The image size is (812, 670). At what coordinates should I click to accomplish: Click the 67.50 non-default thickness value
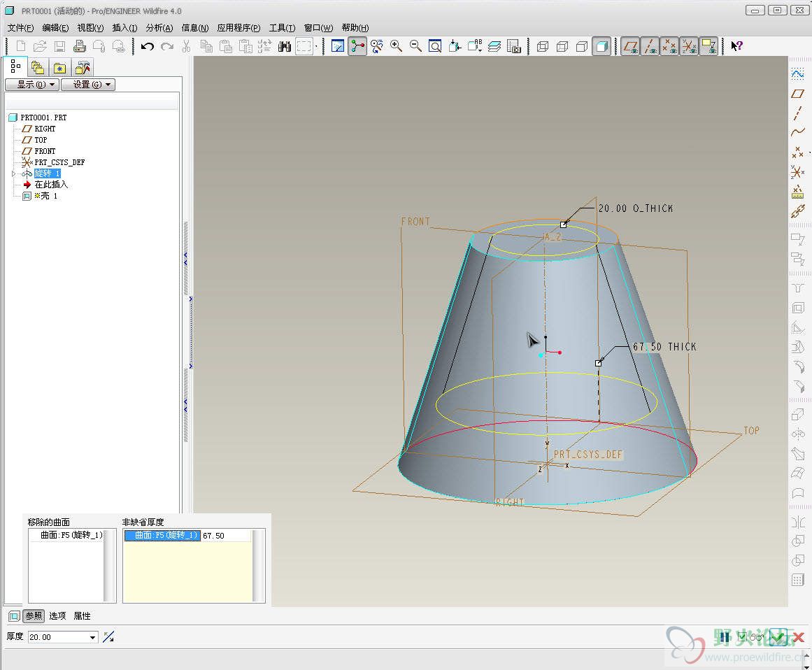coord(213,536)
